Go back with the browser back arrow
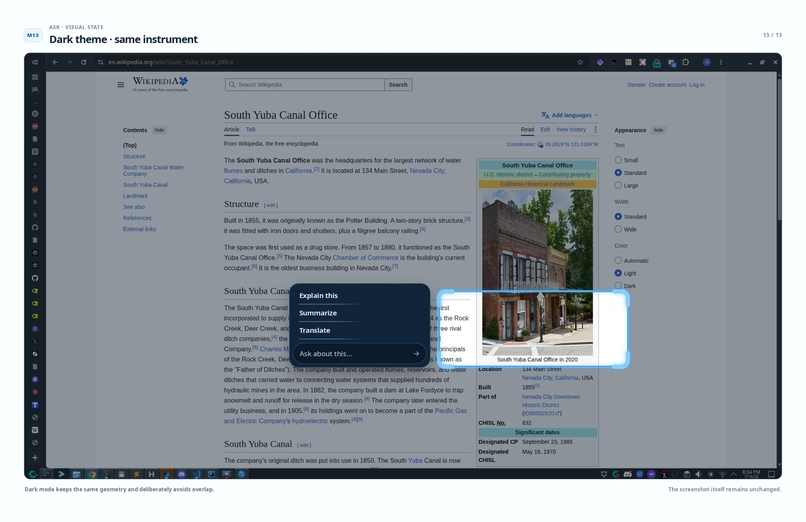Viewport: 806px width, 522px height. tap(55, 62)
